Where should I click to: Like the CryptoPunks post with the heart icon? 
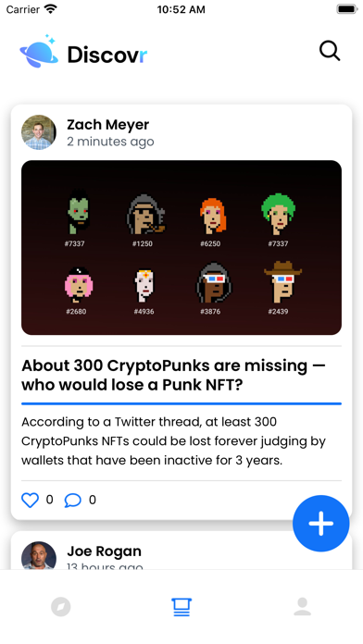tap(30, 500)
